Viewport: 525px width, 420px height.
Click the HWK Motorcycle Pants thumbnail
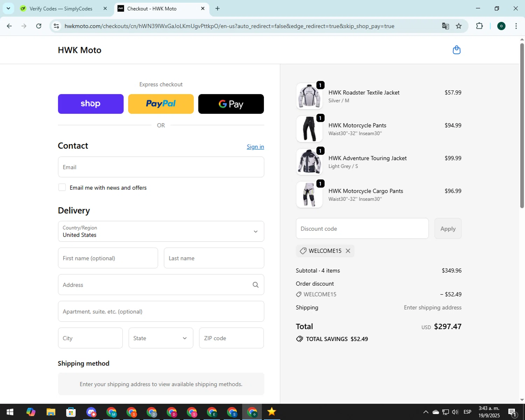coord(309,129)
